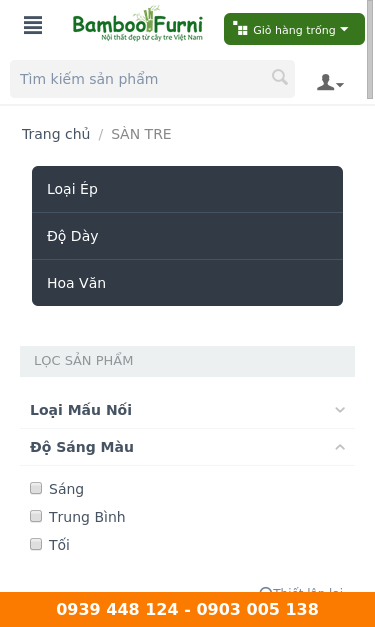Enable the Trung Bình filter checkbox
Image resolution: width=375 pixels, height=627 pixels.
36,516
